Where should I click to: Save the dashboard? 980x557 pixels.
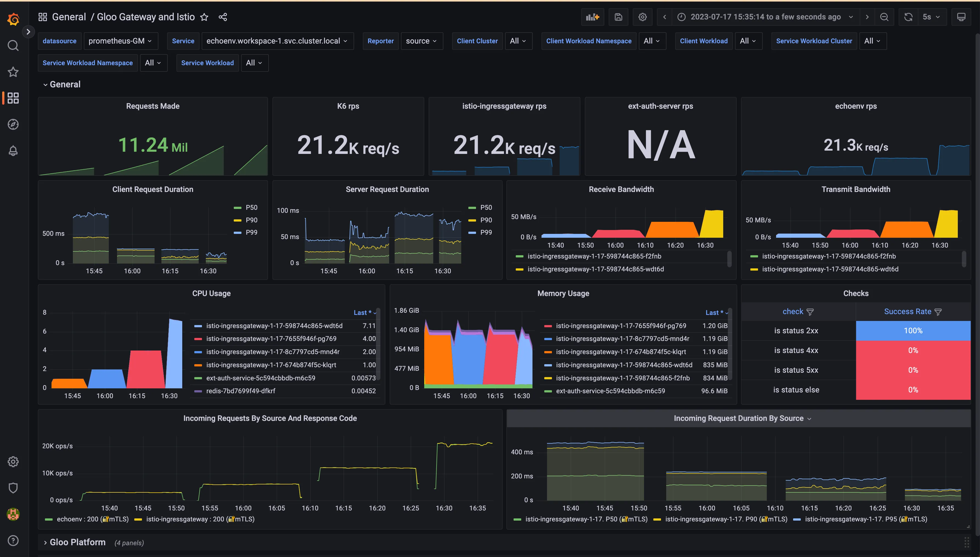(618, 17)
